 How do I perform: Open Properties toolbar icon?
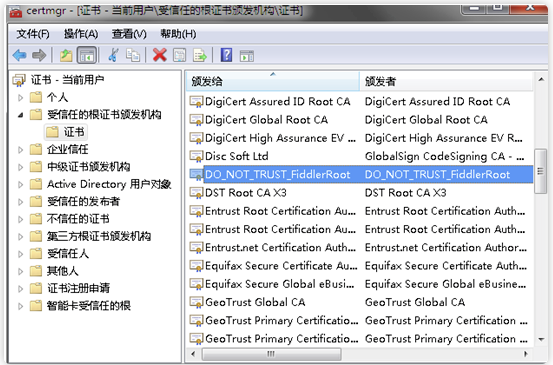(180, 55)
